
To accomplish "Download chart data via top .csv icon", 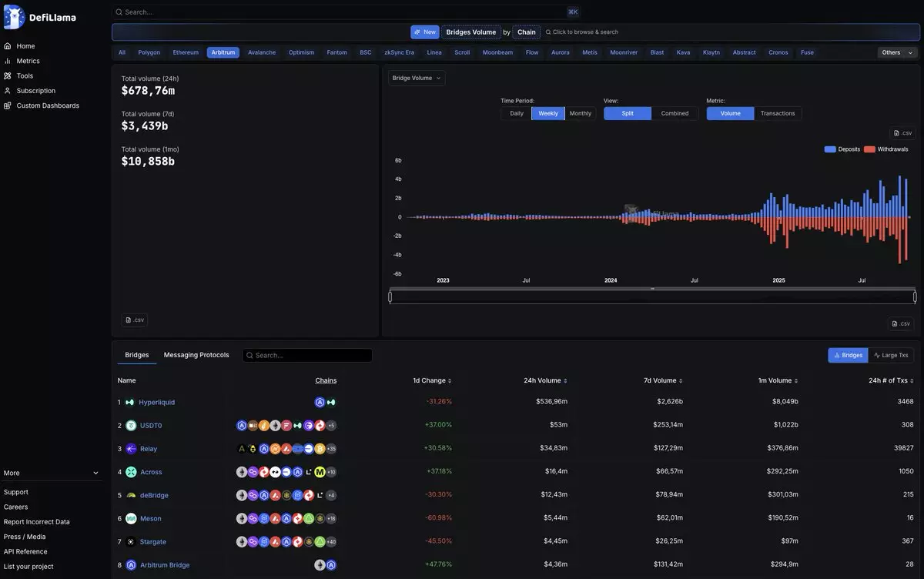I will [x=902, y=133].
